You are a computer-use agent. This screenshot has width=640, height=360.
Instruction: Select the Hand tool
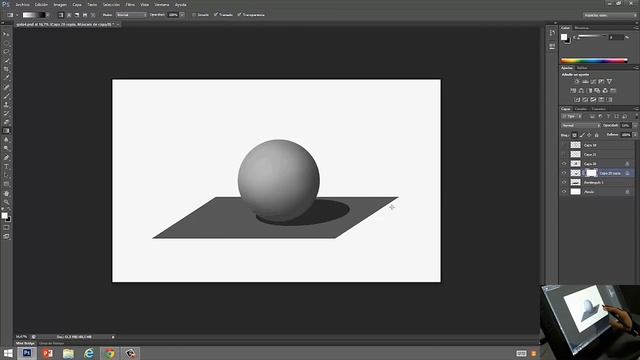(x=6, y=193)
